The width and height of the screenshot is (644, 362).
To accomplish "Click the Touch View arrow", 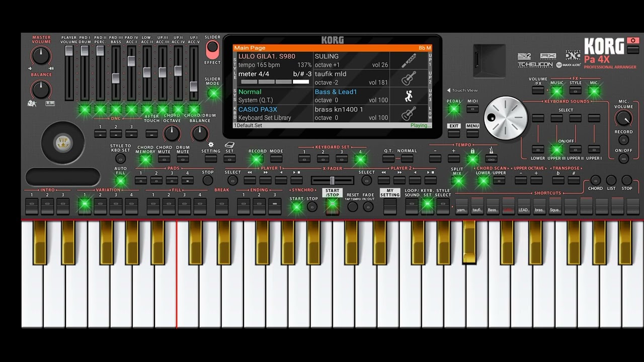I will pos(449,90).
